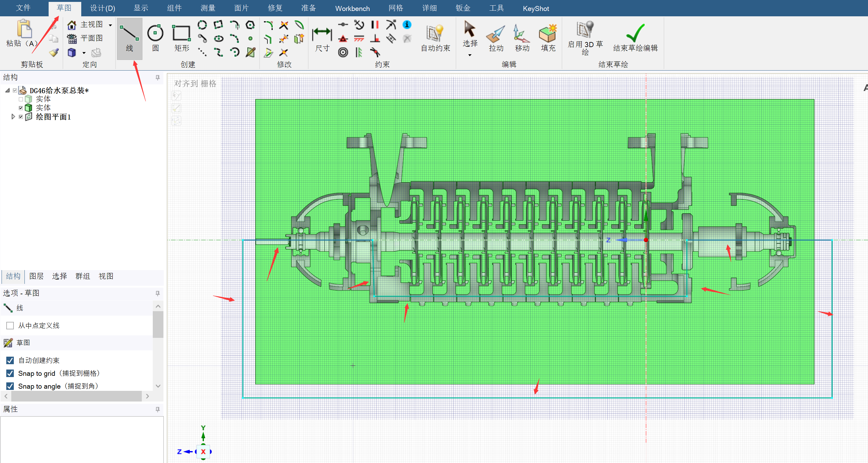The width and height of the screenshot is (868, 463).
Task: Open the 选择 tool dropdown arrow
Action: (x=469, y=55)
